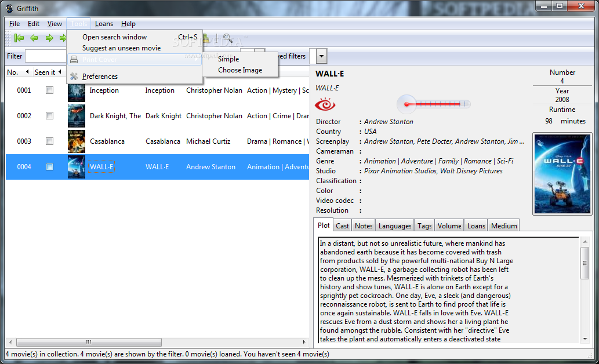Screen dimensions: 599x364
Task: Click the magnifier search icon in toolbar
Action: point(228,38)
